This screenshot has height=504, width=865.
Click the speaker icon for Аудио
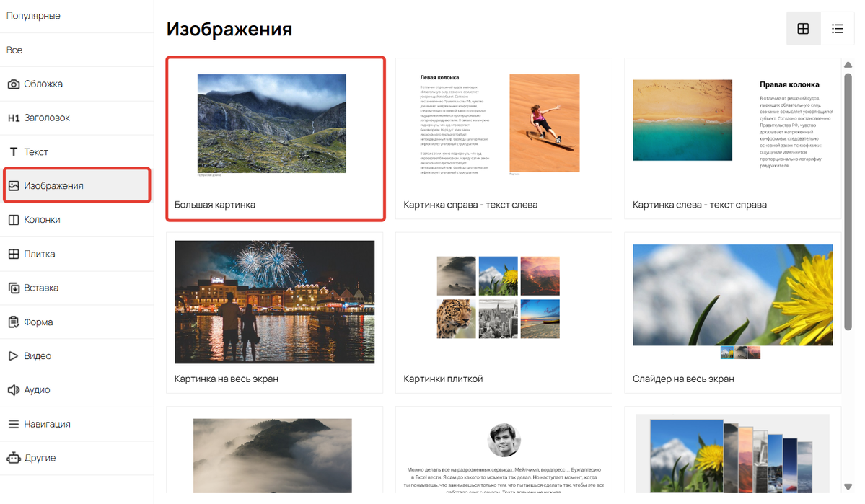(x=14, y=390)
